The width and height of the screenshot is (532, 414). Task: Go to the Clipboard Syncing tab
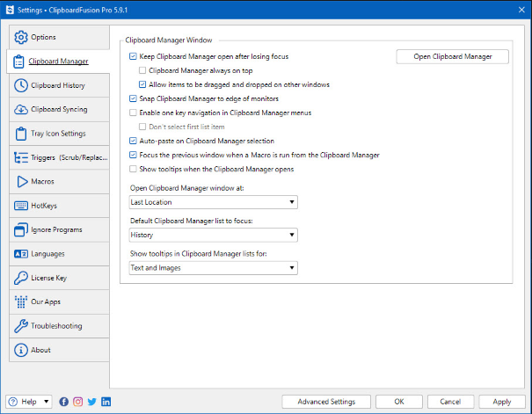coord(60,110)
